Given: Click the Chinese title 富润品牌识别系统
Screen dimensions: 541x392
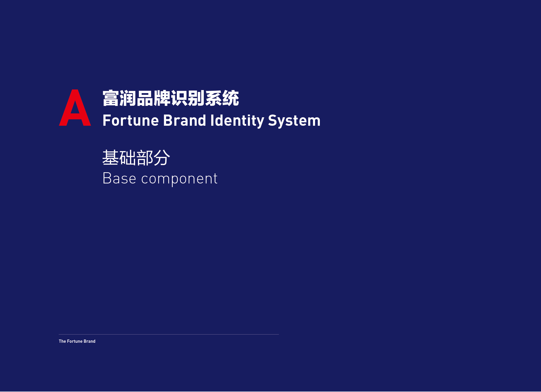Looking at the screenshot, I should tap(171, 98).
